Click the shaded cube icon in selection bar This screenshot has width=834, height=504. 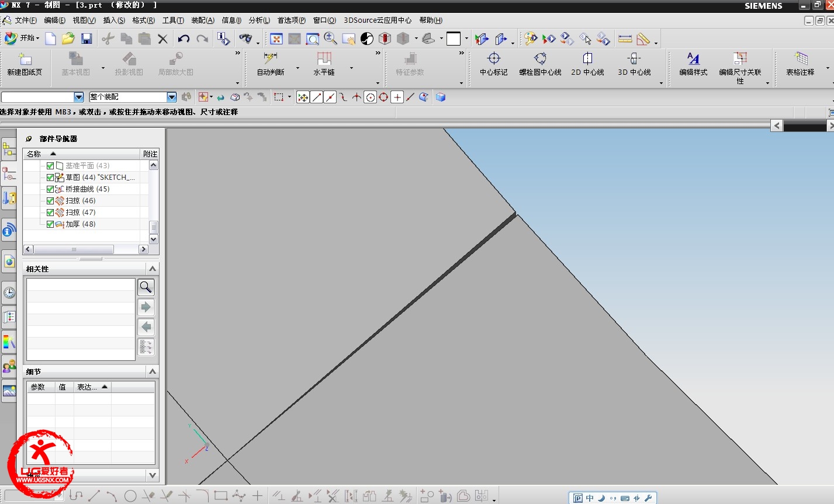[441, 97]
